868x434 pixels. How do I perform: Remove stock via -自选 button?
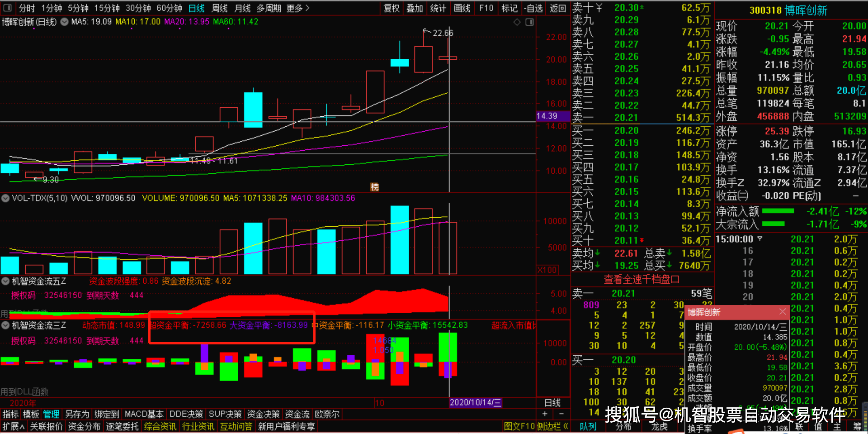click(x=533, y=8)
